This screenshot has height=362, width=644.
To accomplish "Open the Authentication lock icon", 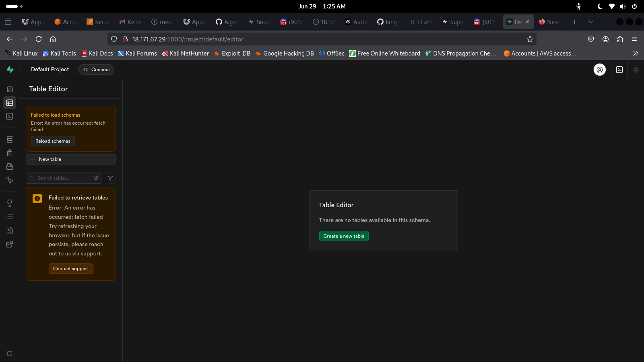I will (10, 153).
